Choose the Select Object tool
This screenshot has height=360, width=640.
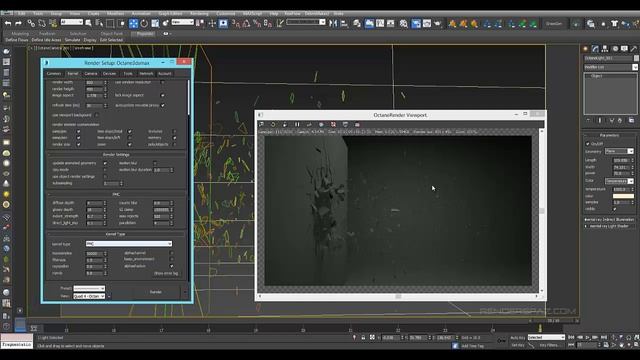pyautogui.click(x=89, y=23)
